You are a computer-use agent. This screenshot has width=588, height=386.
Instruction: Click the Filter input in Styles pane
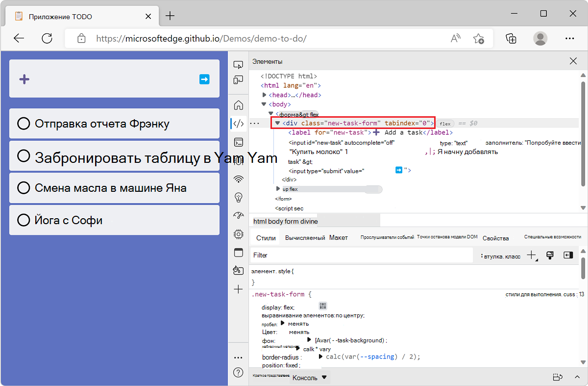pyautogui.click(x=343, y=255)
